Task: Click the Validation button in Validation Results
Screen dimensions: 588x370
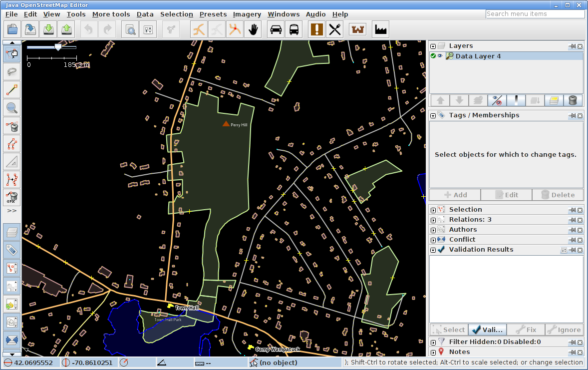Action: pyautogui.click(x=487, y=330)
